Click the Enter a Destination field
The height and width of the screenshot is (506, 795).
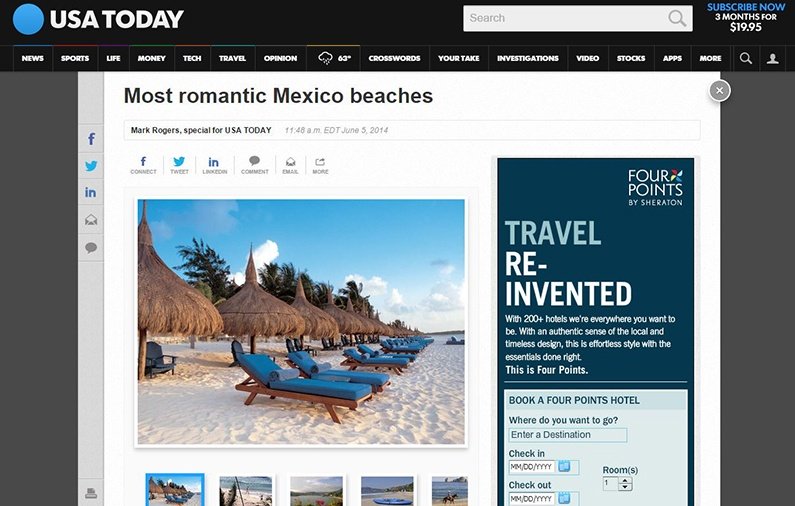coord(567,435)
